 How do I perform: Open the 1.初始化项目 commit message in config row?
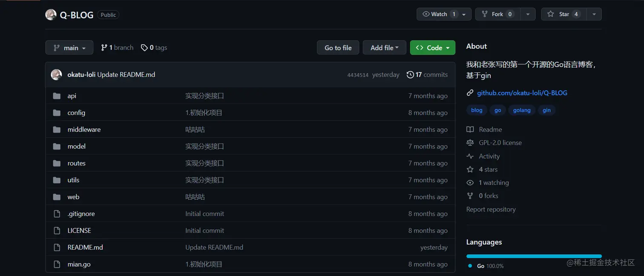coord(204,113)
